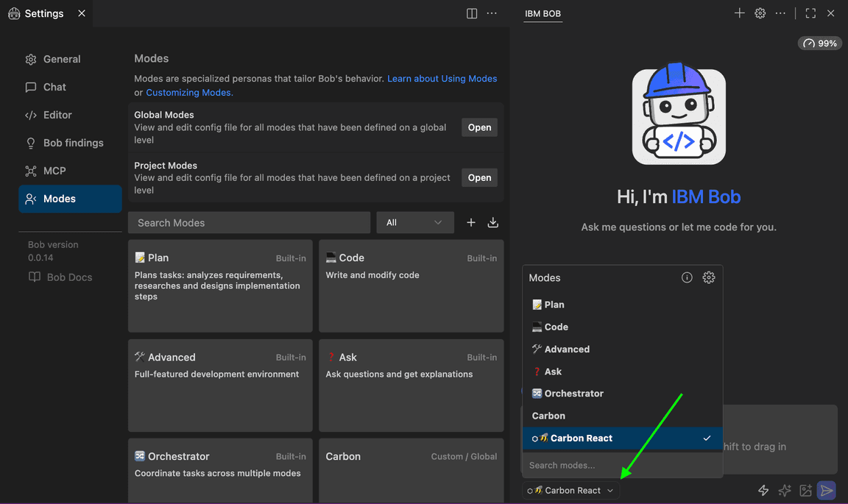Click Open next to Global Modes

point(478,127)
